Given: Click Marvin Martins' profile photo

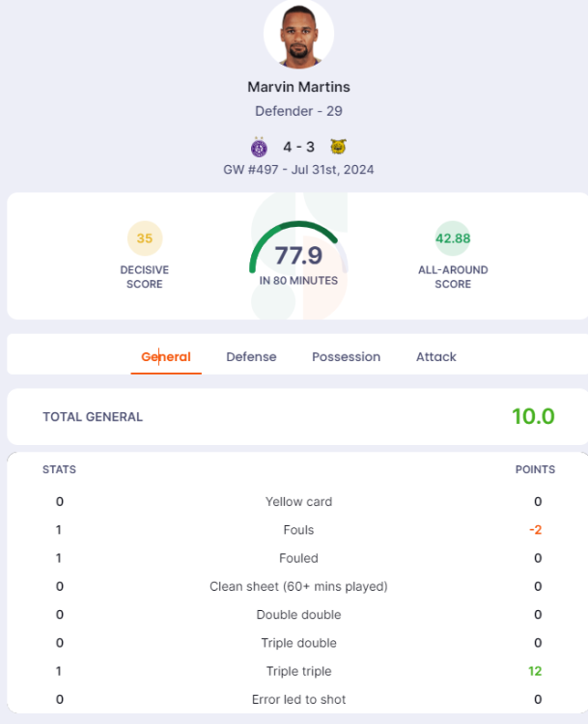Looking at the screenshot, I should point(298,35).
